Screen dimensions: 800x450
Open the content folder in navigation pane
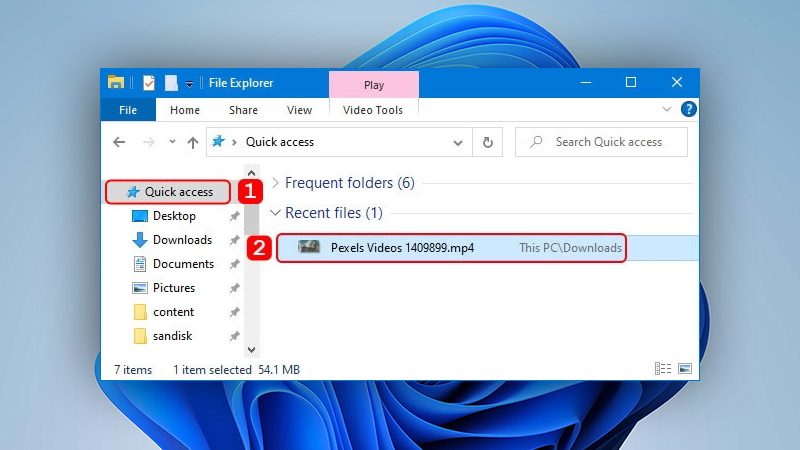[173, 312]
